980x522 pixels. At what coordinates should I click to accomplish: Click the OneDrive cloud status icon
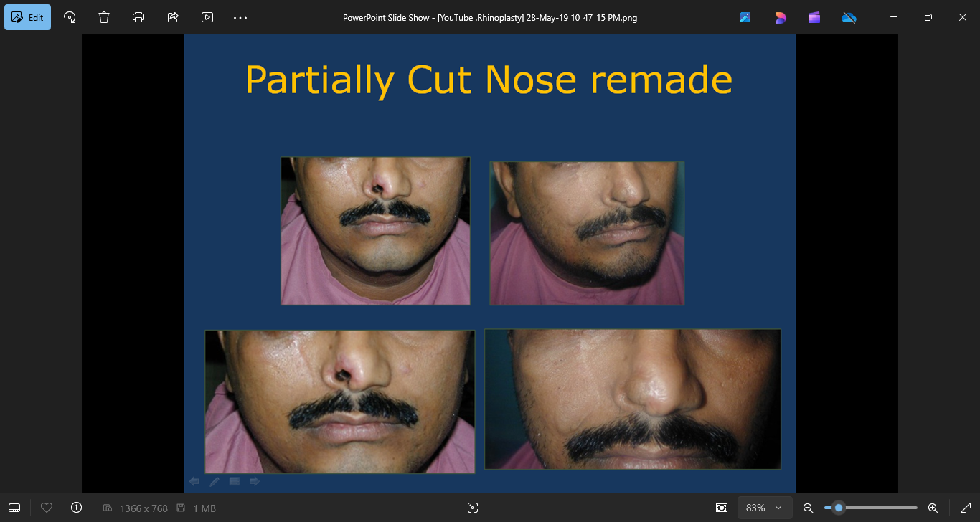[849, 17]
